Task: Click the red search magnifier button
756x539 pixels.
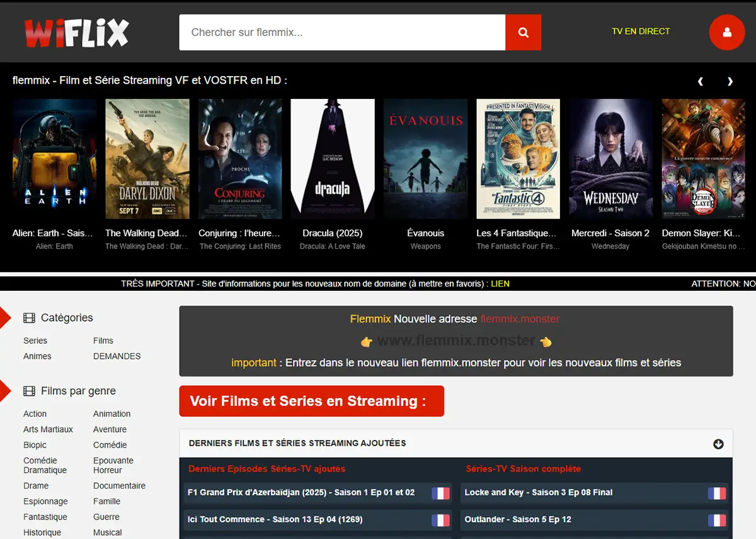Action: [x=523, y=33]
